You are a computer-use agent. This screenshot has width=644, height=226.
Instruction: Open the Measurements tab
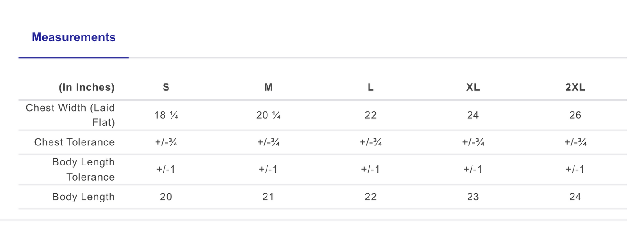pos(74,38)
